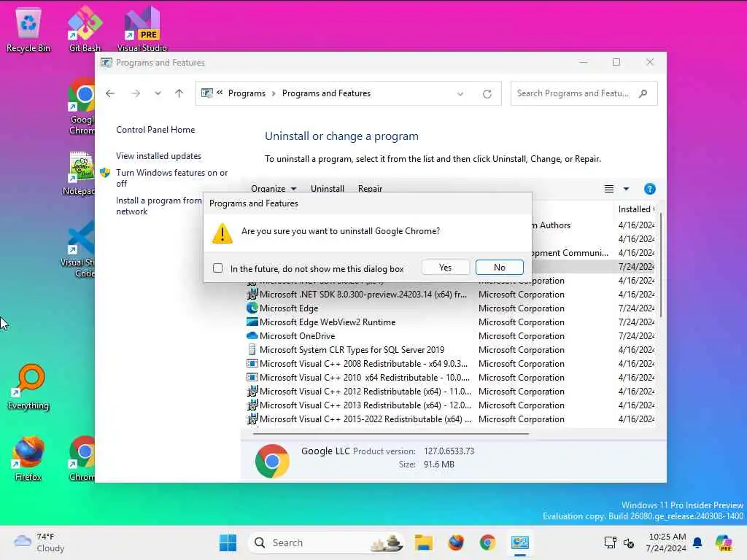Expand recent locations chevron in navigation
This screenshot has width=747, height=560.
coord(158,93)
